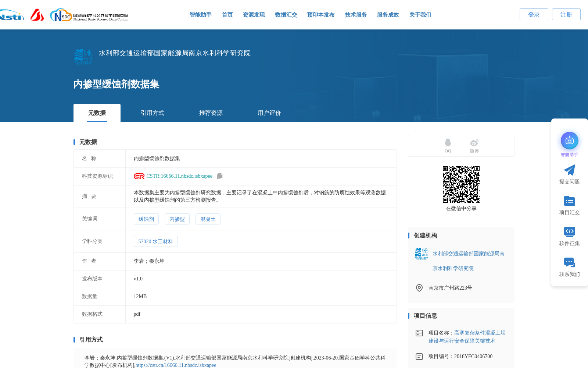Click the NHRI institute logo in banner

(83, 57)
